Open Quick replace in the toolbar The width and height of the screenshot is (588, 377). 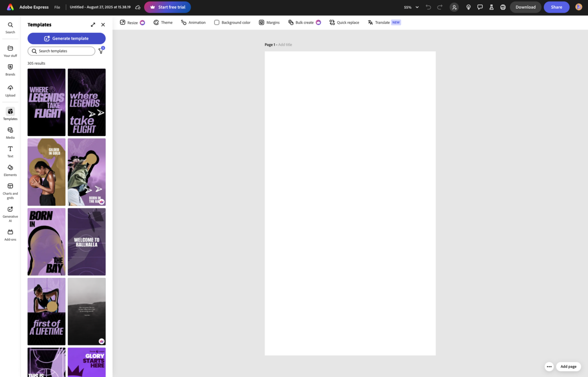pyautogui.click(x=344, y=23)
